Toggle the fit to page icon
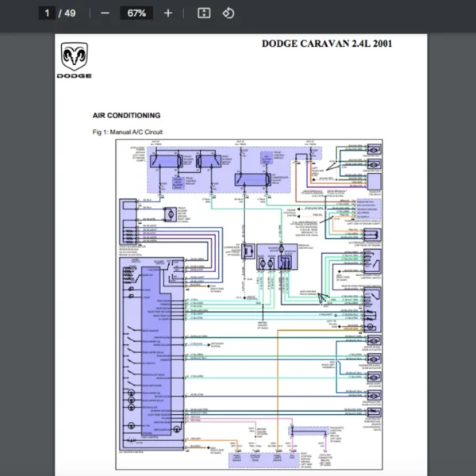476x476 pixels. coord(204,13)
